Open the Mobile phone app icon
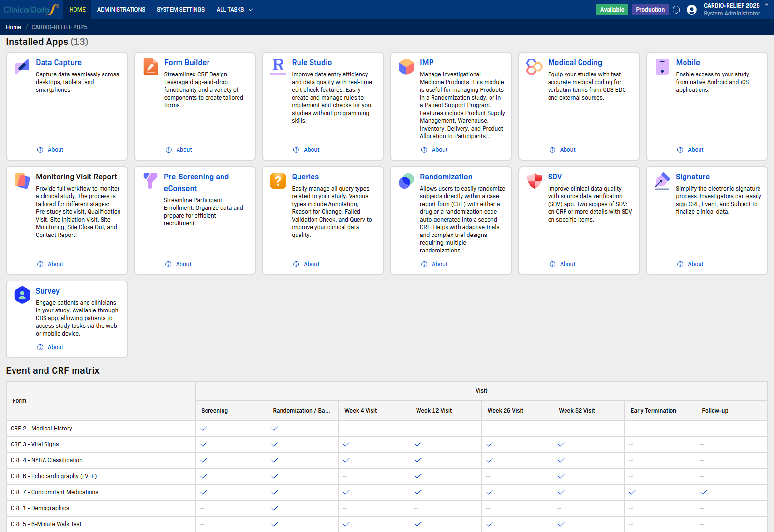This screenshot has height=532, width=774. point(662,67)
